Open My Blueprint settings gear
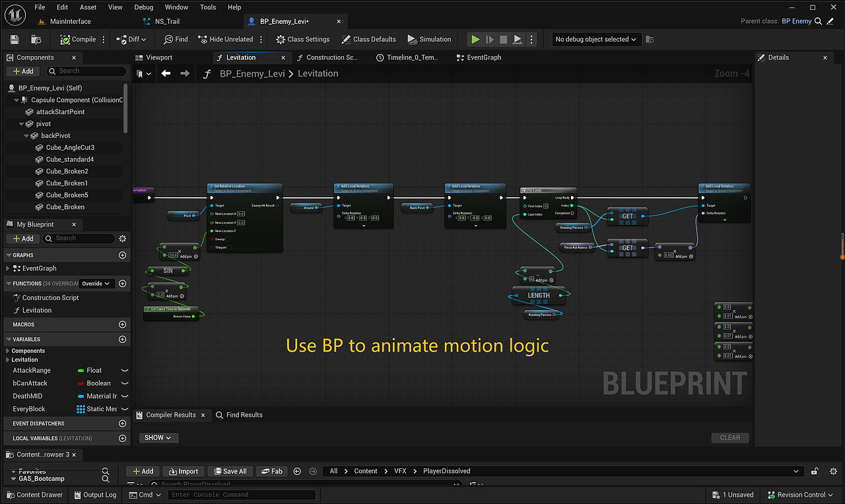Viewport: 845px width, 504px height. click(x=122, y=238)
